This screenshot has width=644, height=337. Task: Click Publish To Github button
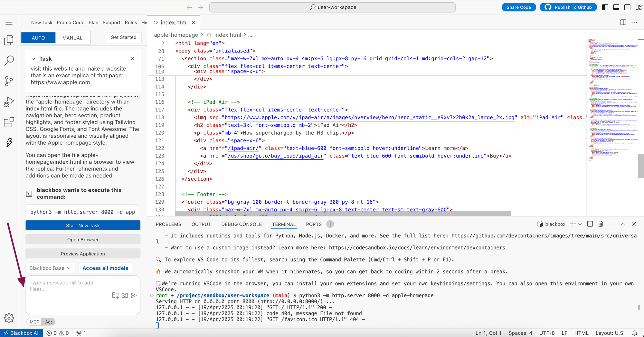click(568, 7)
